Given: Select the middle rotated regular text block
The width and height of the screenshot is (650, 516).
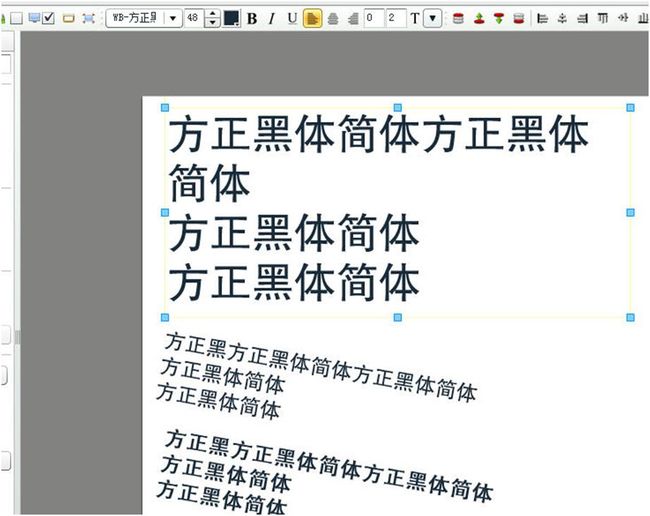Looking at the screenshot, I should click(316, 375).
